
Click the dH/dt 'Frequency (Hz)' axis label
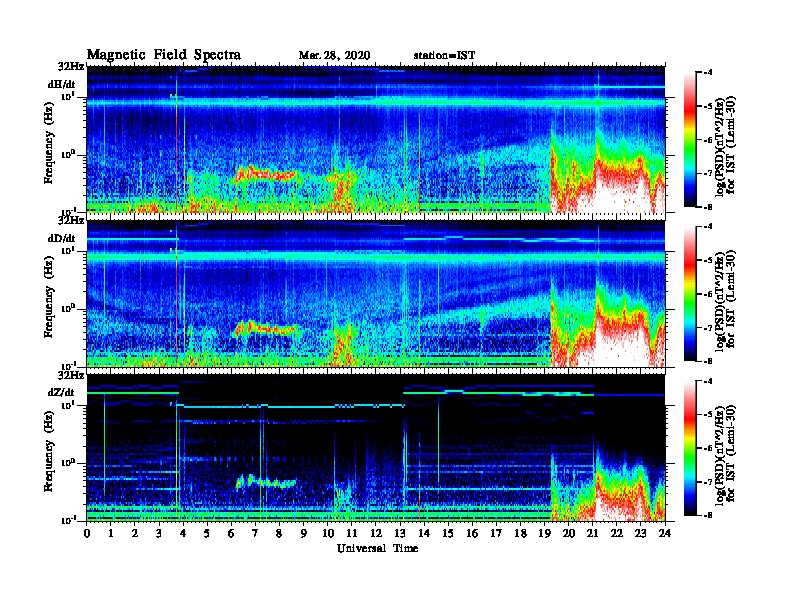click(48, 143)
